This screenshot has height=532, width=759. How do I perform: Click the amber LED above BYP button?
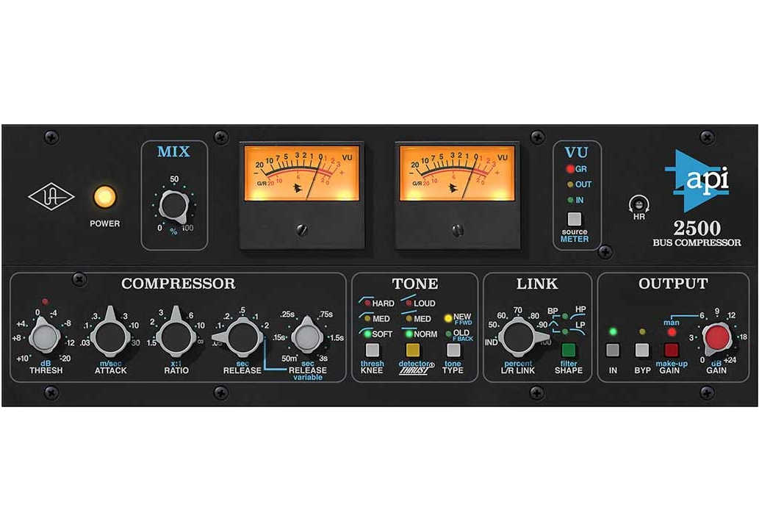tap(642, 331)
